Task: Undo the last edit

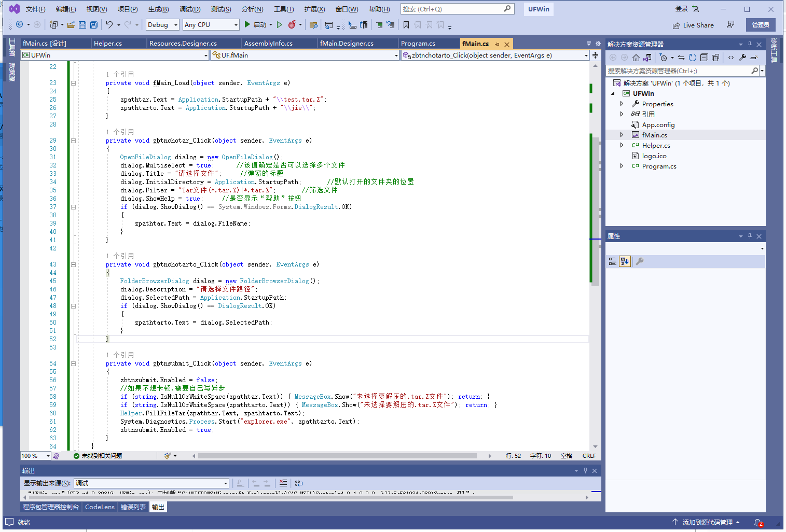Action: [x=109, y=24]
